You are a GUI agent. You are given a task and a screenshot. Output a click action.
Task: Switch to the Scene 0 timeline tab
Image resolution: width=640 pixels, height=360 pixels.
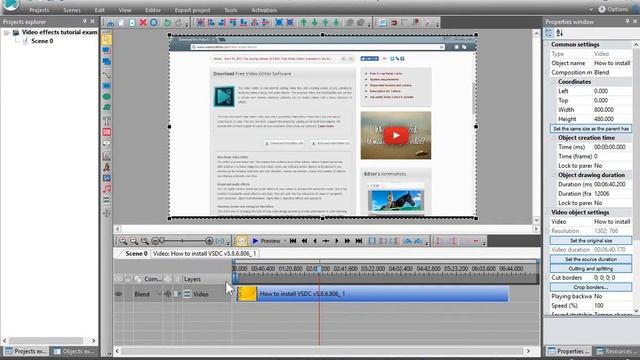(x=136, y=253)
